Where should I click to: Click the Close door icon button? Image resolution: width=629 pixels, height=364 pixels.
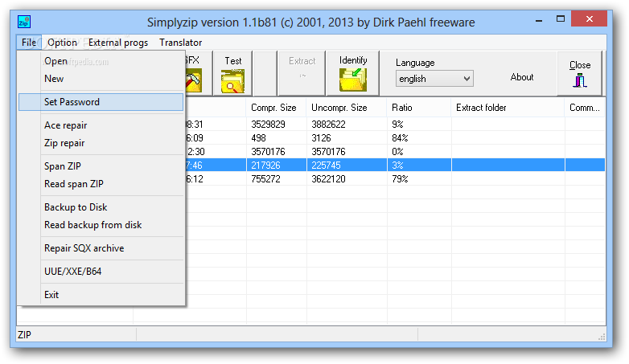(580, 80)
